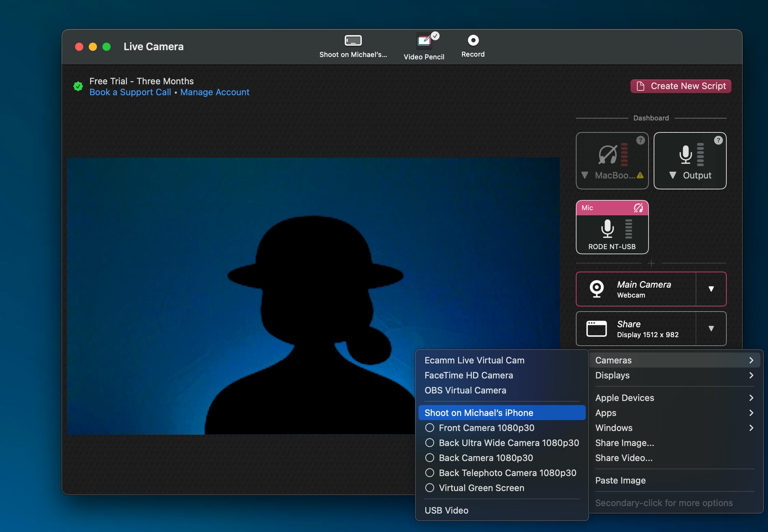Add a source with the plus icon

pyautogui.click(x=651, y=263)
